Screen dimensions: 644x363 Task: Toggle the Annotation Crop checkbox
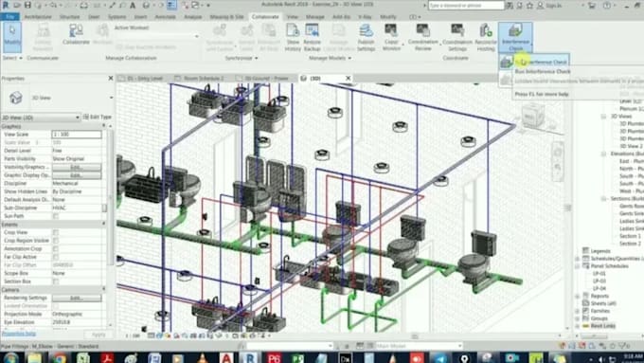tap(56, 249)
